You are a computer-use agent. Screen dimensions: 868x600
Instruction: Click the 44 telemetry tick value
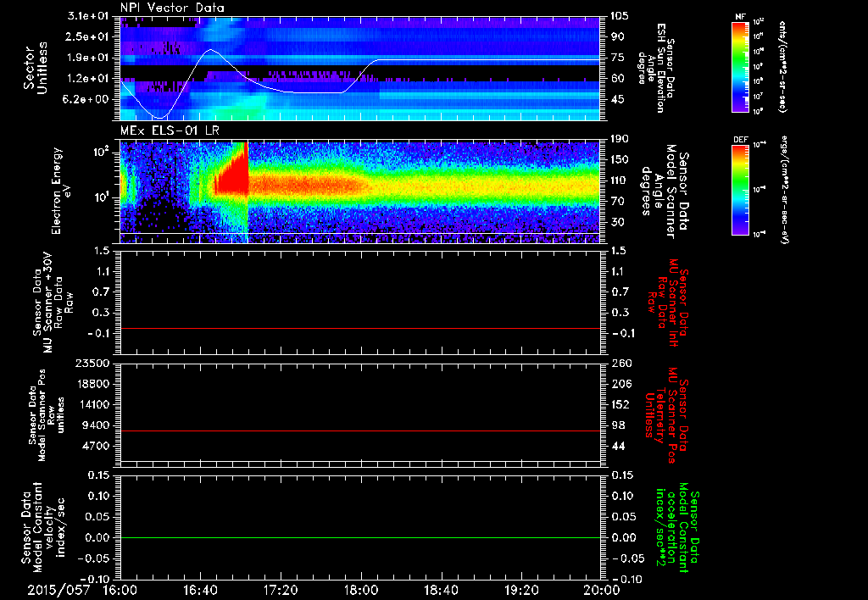click(617, 446)
